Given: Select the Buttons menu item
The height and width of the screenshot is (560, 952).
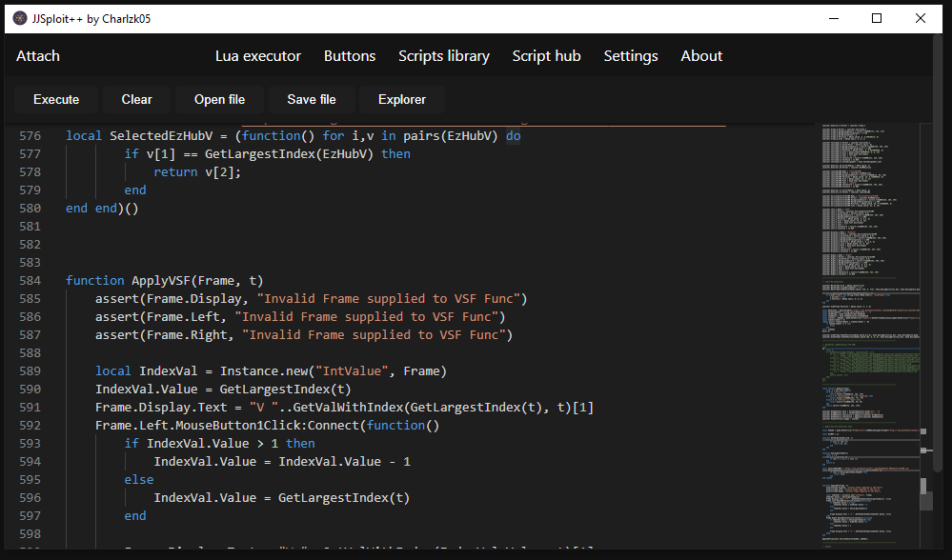Looking at the screenshot, I should coord(350,56).
